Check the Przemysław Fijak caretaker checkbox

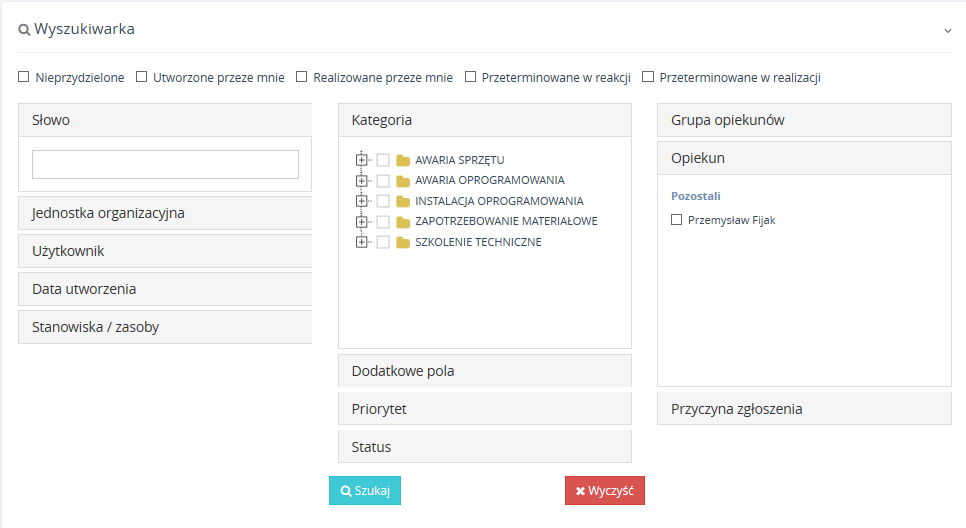tap(676, 219)
